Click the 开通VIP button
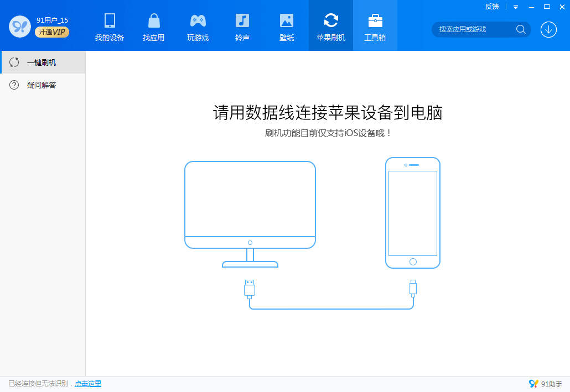 pos(52,32)
